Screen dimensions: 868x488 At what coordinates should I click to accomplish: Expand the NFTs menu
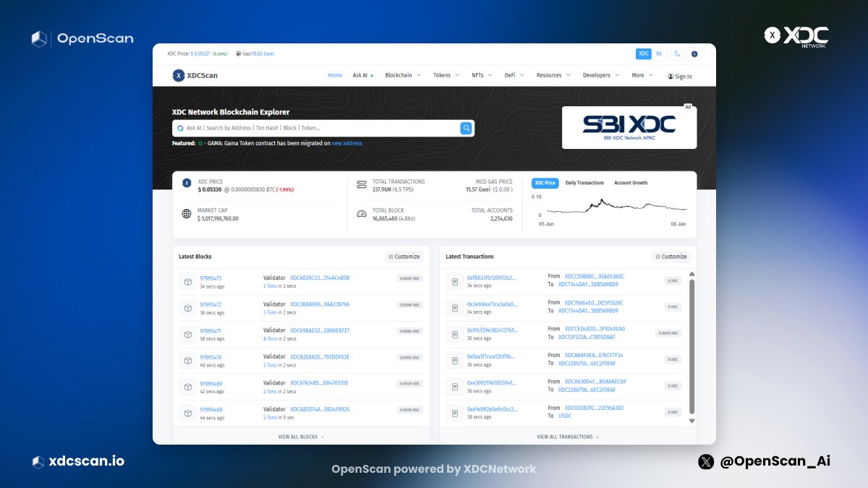[482, 75]
